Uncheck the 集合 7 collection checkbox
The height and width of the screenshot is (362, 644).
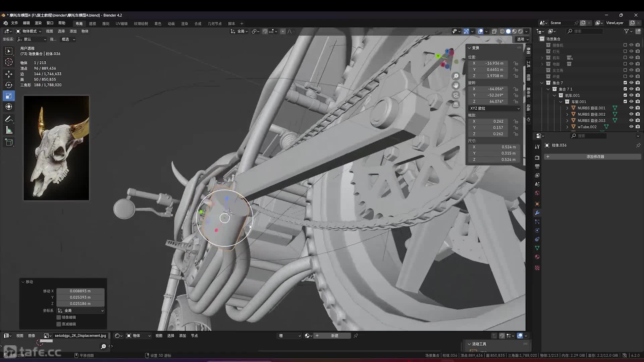tap(625, 83)
